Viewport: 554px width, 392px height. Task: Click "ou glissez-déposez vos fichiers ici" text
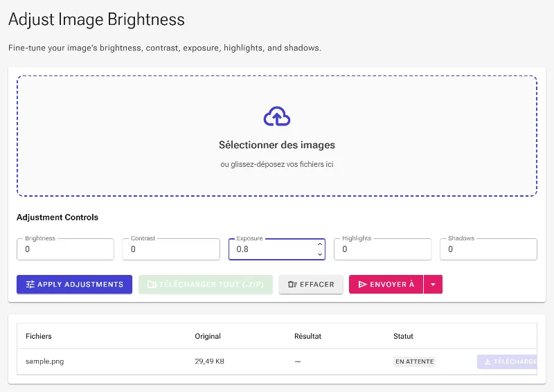pos(277,164)
